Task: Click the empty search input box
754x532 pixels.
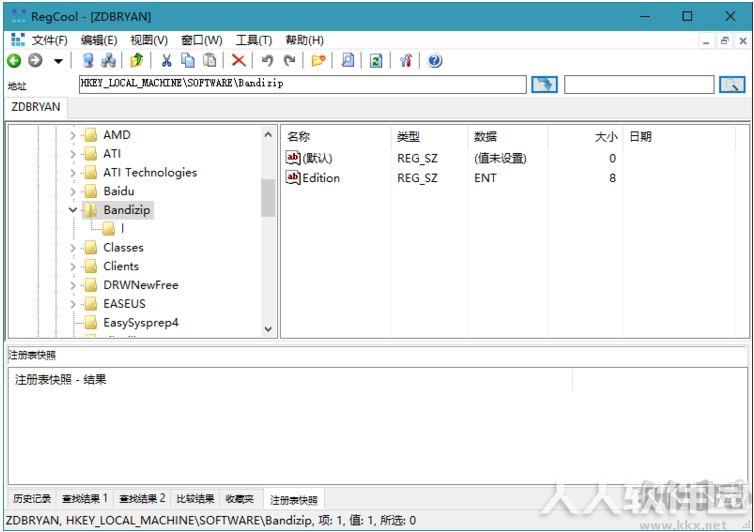Action: point(639,85)
